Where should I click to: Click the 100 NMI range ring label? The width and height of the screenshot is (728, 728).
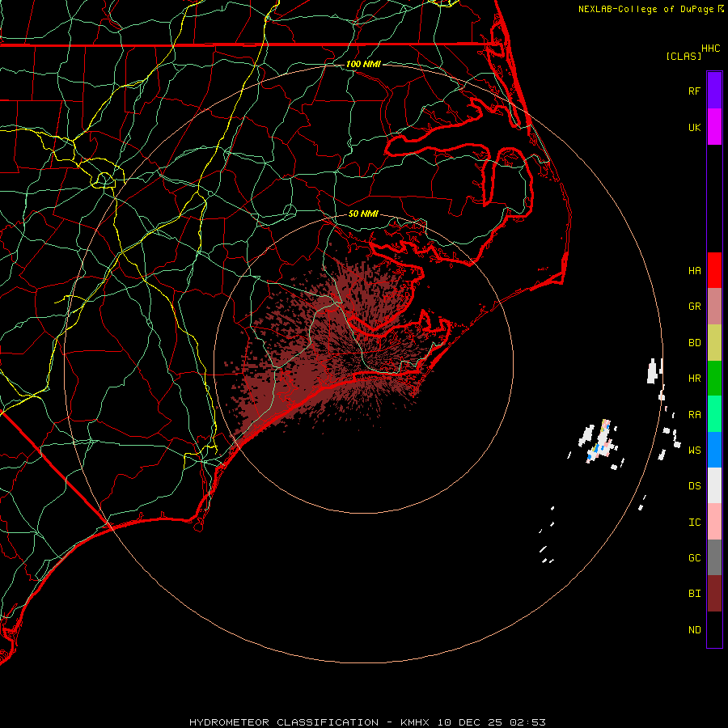[x=363, y=64]
